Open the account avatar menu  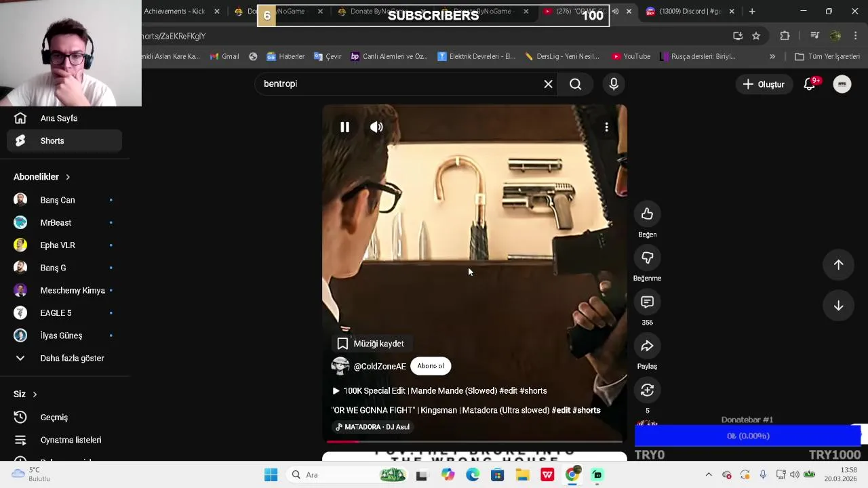click(x=842, y=84)
